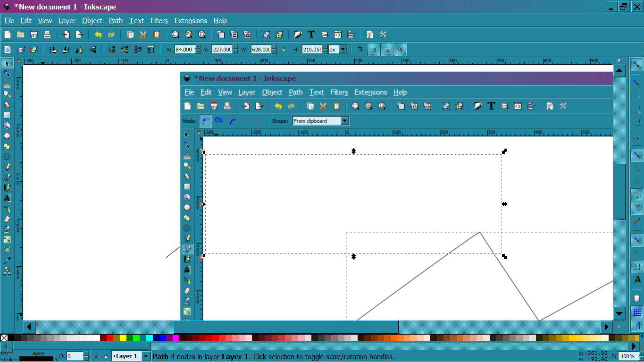Choose the Dropper color picker tool
This screenshot has height=362, width=644.
(7, 261)
